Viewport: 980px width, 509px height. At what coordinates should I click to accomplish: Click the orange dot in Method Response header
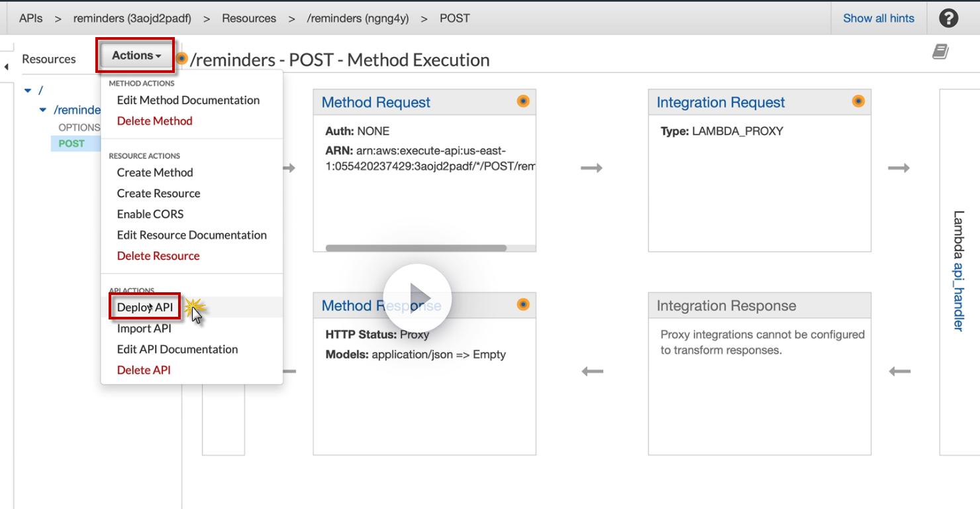pos(523,305)
